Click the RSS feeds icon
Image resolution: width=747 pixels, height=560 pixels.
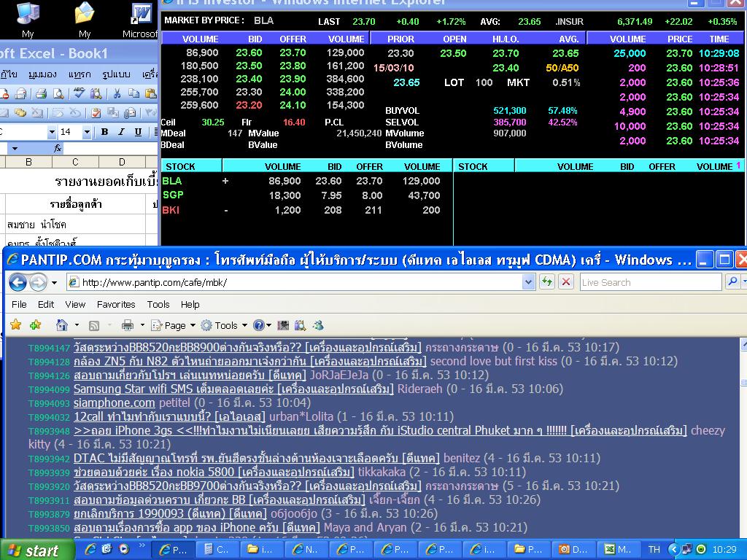pyautogui.click(x=94, y=325)
